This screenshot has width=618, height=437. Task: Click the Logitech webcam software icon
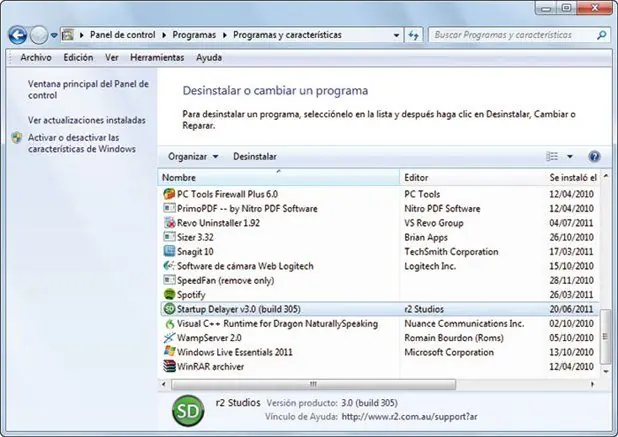click(169, 266)
